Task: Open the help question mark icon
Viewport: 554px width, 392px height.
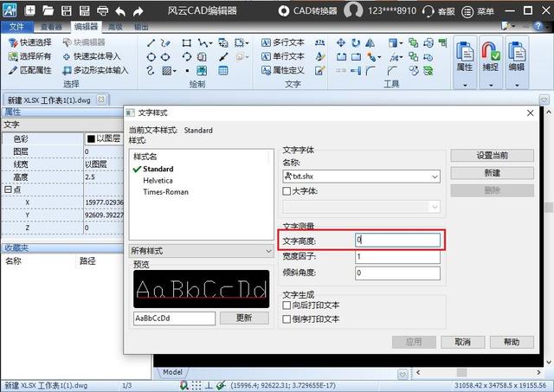Action: pyautogui.click(x=538, y=26)
